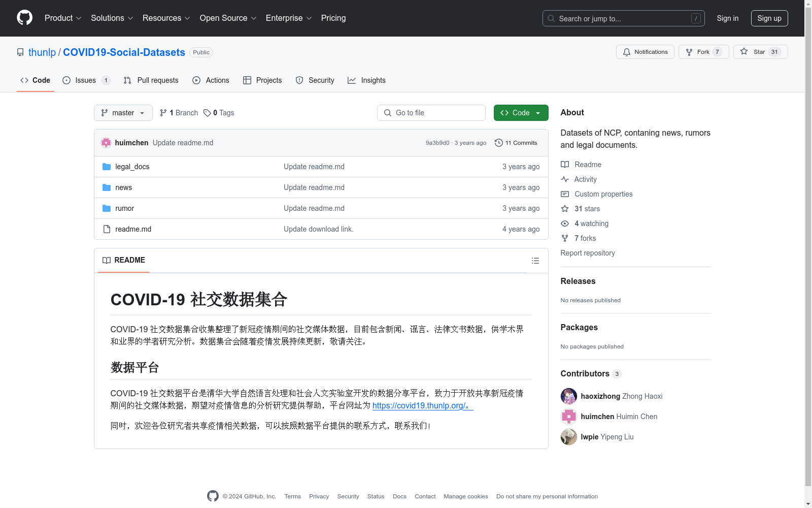Click the 0 Tags link

pos(219,113)
